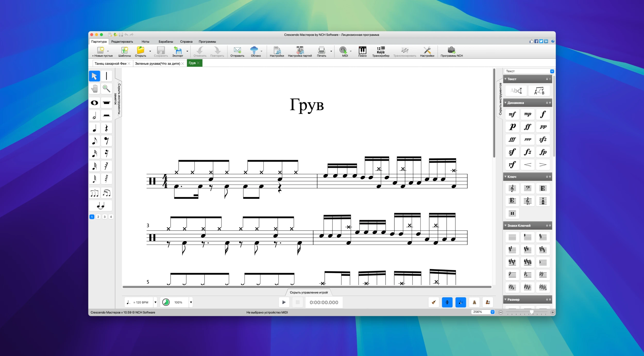The height and width of the screenshot is (356, 644).
Task: Open the Барабаны menu tab
Action: coord(166,42)
